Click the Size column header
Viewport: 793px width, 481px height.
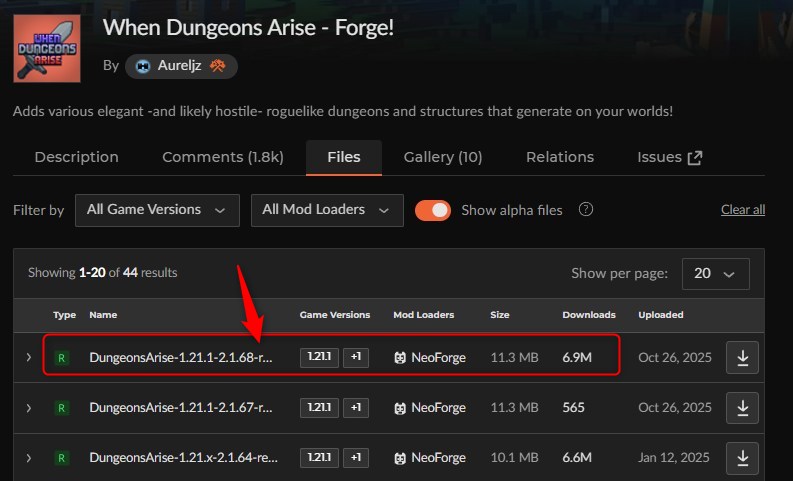click(x=500, y=315)
